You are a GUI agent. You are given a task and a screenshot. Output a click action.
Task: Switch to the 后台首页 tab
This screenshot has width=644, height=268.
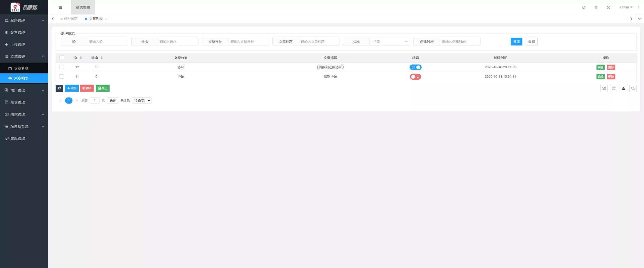pyautogui.click(x=70, y=19)
